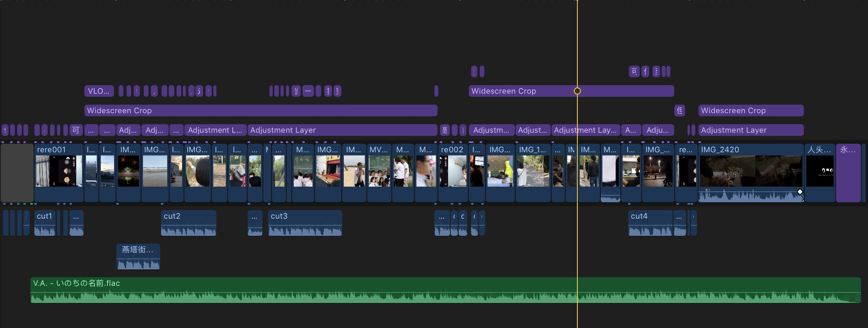Select the rere001 video clip
The image size is (868, 328).
point(59,172)
